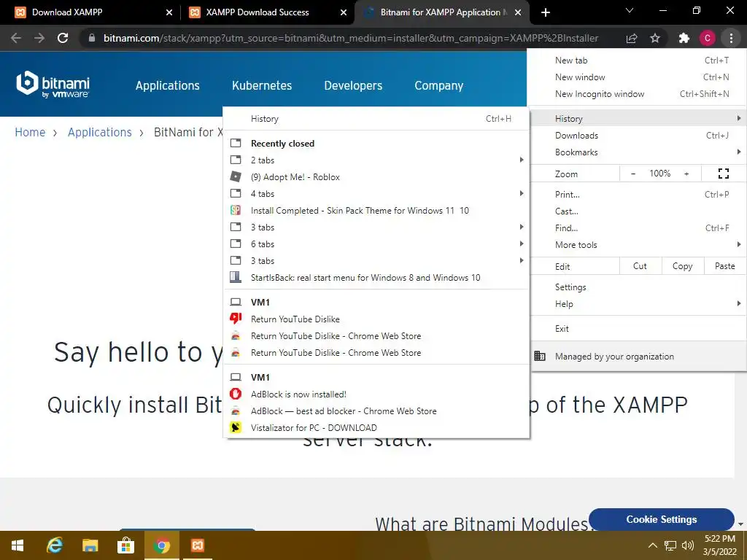Toggle fullscreen from Zoom row
Image resolution: width=747 pixels, height=560 pixels.
click(723, 174)
